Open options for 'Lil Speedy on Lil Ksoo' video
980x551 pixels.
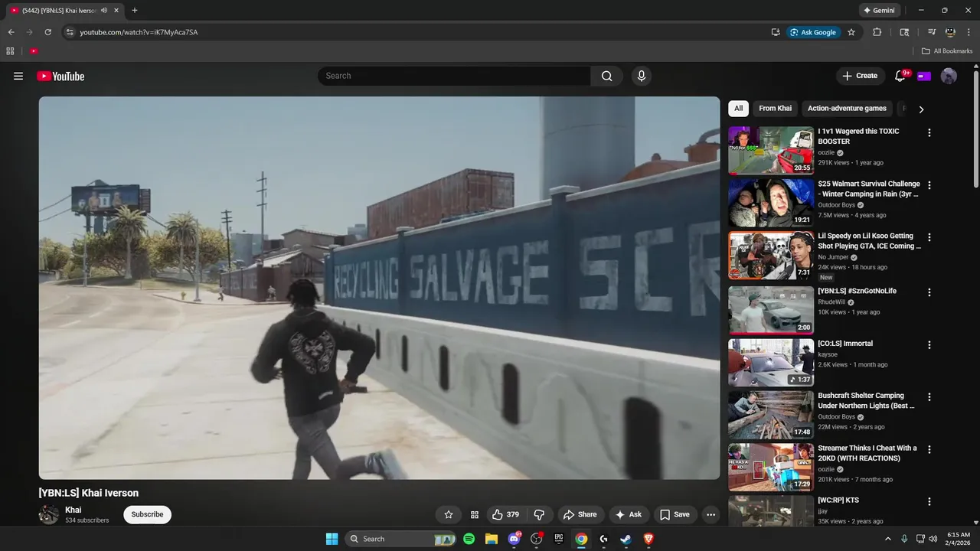tap(929, 237)
